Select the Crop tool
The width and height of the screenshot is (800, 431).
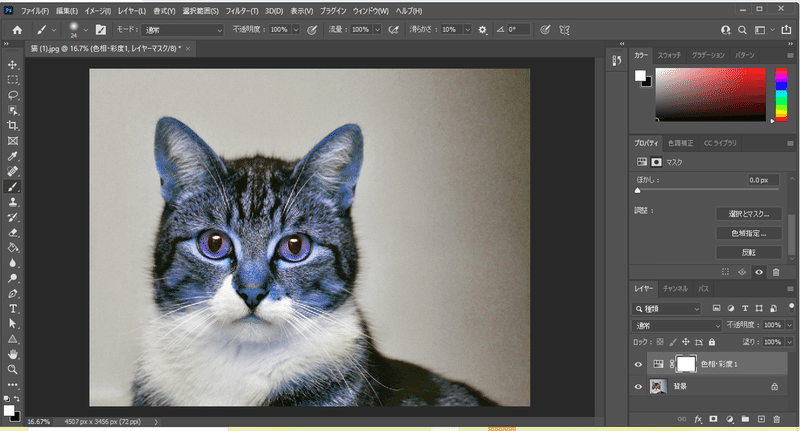pos(13,125)
